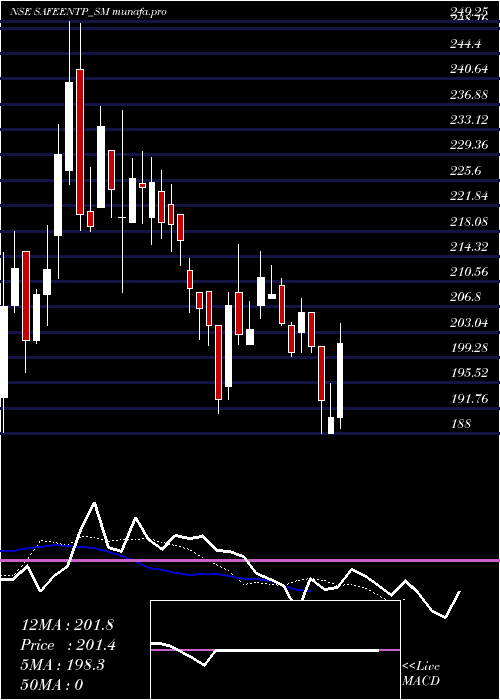Image resolution: width=500 pixels, height=700 pixels.
Task: Click the 50MA : 0 readout
Action: (x=52, y=684)
